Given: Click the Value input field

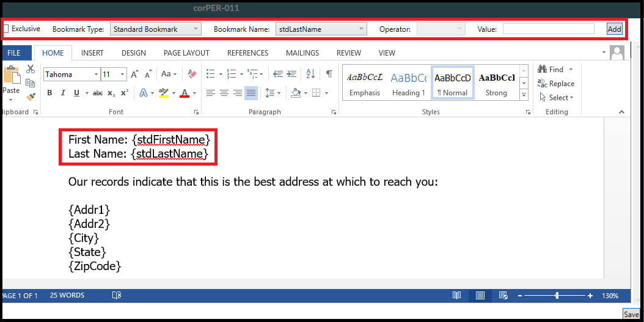Looking at the screenshot, I should tap(548, 29).
